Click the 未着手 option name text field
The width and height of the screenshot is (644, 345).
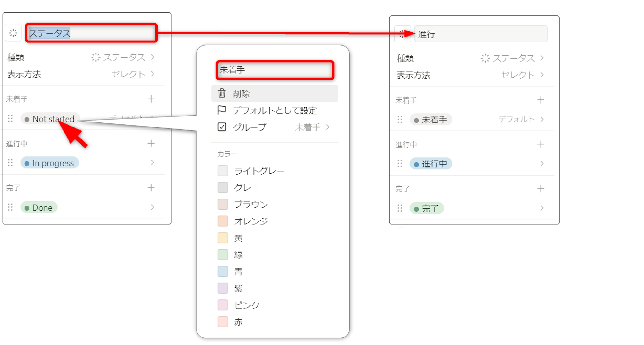pyautogui.click(x=275, y=70)
